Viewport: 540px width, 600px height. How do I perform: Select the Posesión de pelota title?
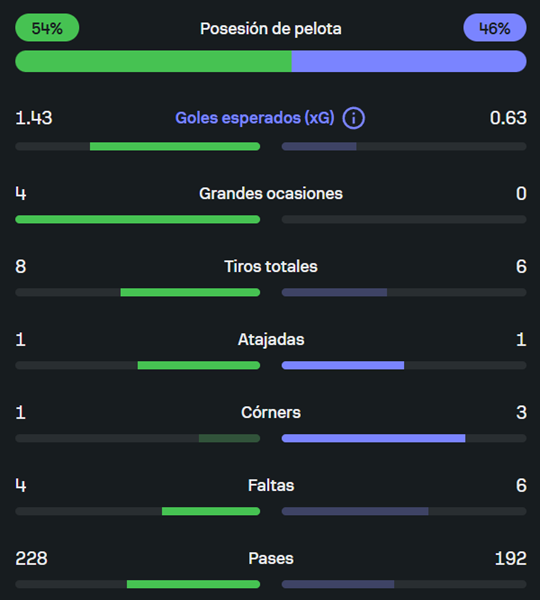(271, 29)
